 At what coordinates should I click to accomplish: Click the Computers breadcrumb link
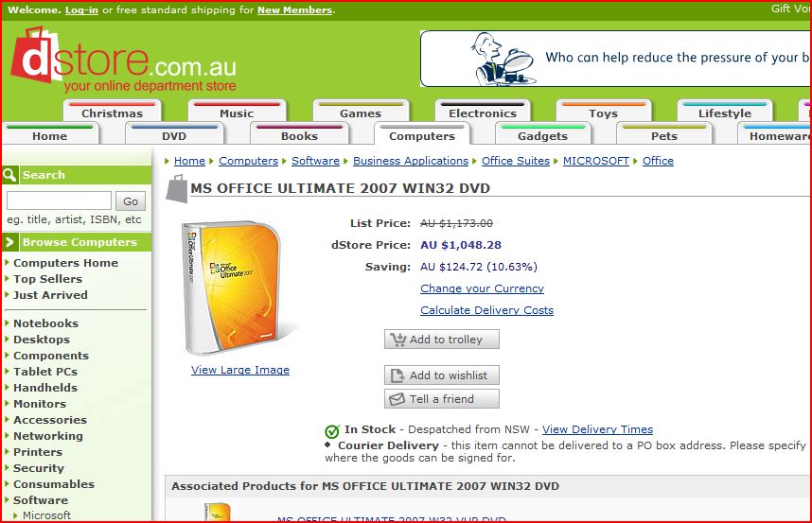click(249, 161)
